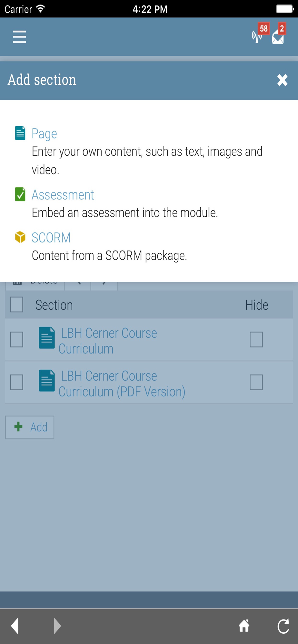Toggle Hide for LBH Cerner Course Curriculum
Image resolution: width=298 pixels, height=644 pixels.
point(256,339)
